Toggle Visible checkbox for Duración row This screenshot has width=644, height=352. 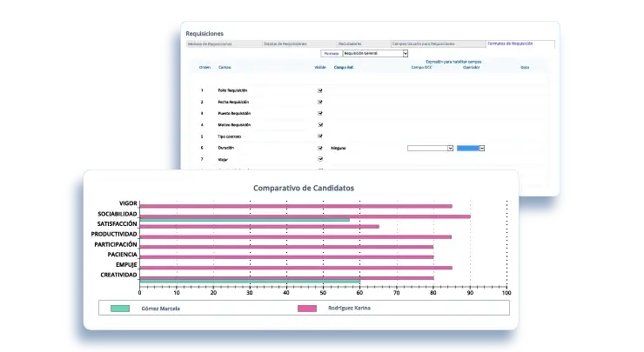pos(320,148)
